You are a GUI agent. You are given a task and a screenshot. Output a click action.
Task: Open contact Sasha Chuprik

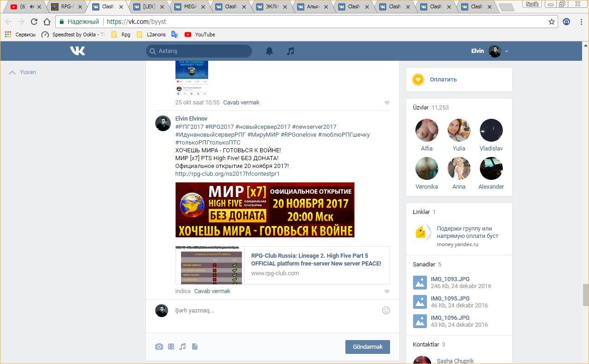pos(455,361)
